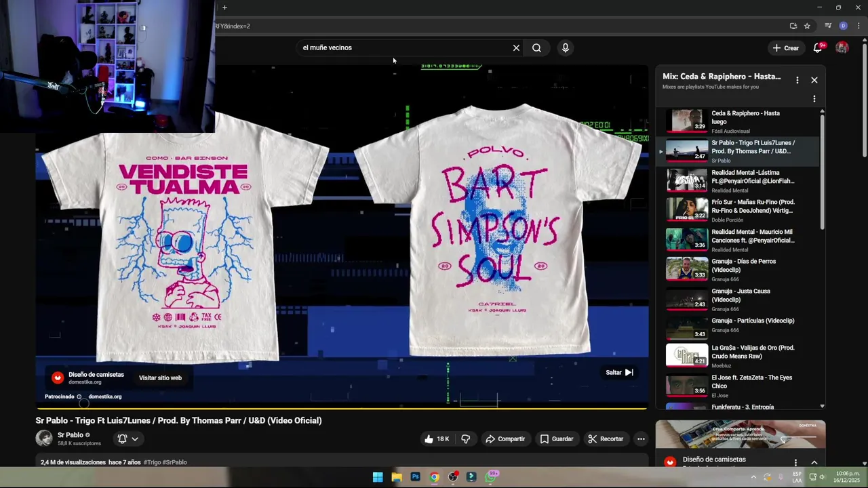Share the video via Compartir
This screenshot has width=868, height=488.
505,439
